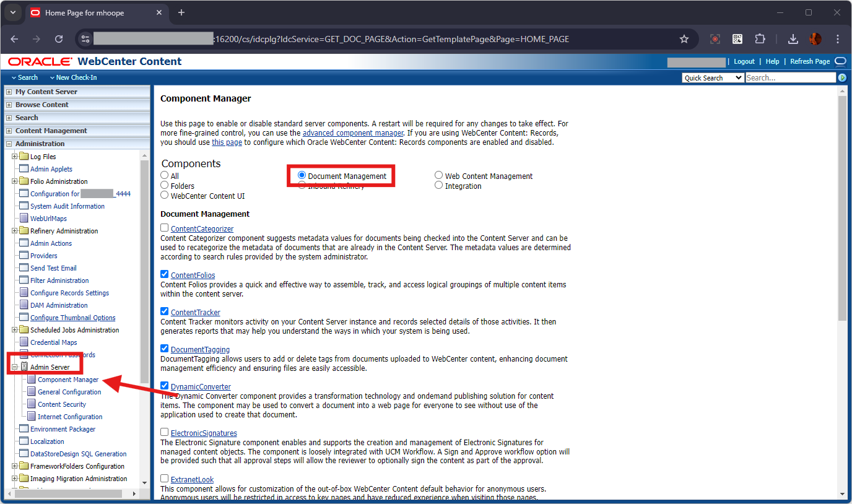Open Send Test Email tree item
The height and width of the screenshot is (504, 852).
point(53,268)
